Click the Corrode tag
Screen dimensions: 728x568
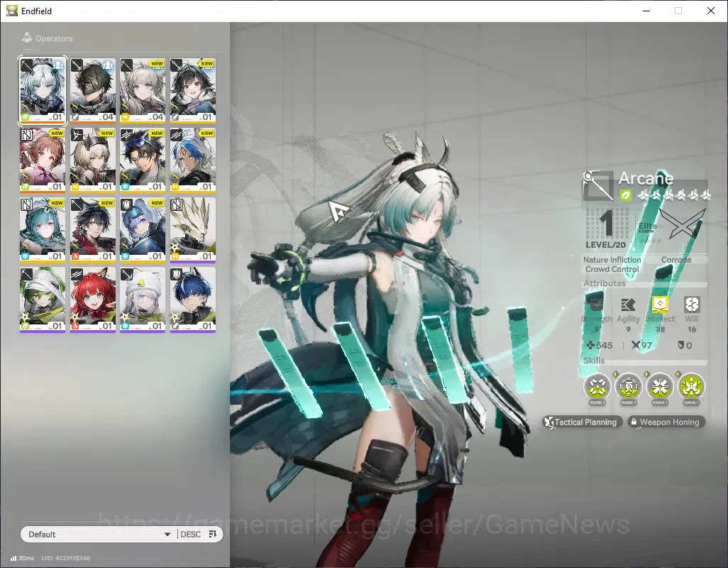point(676,260)
